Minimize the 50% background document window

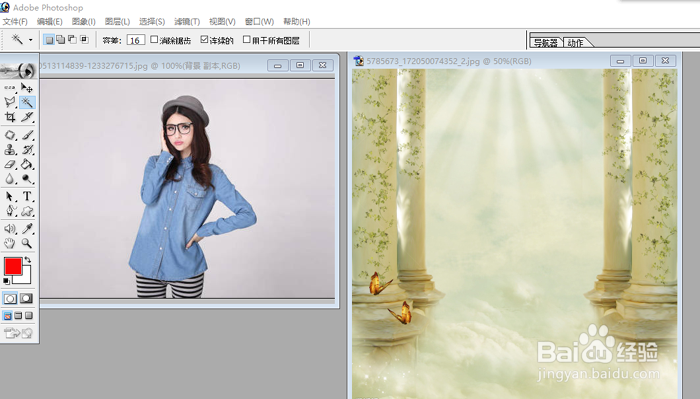point(620,61)
